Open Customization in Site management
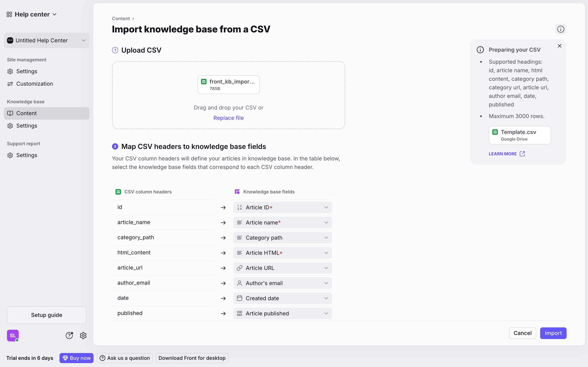Viewport: 588px width, 367px height. (34, 84)
